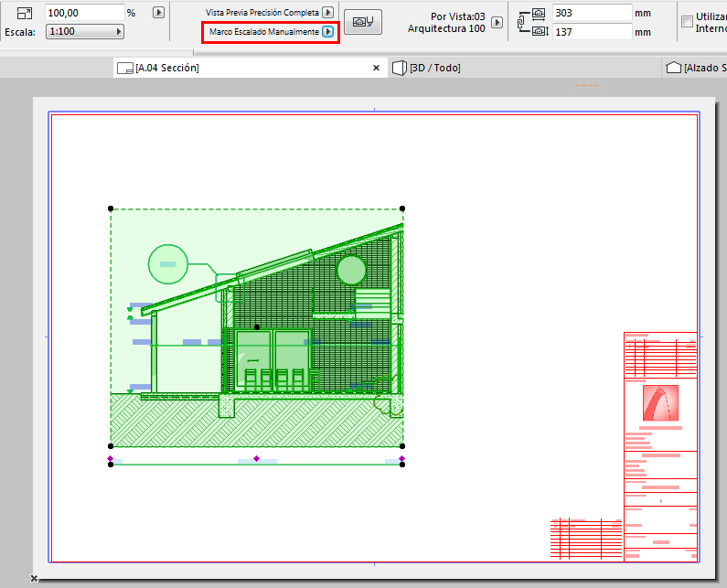Expand the Marco Escalado Manualmente menu
This screenshot has height=588, width=727.
coord(327,32)
